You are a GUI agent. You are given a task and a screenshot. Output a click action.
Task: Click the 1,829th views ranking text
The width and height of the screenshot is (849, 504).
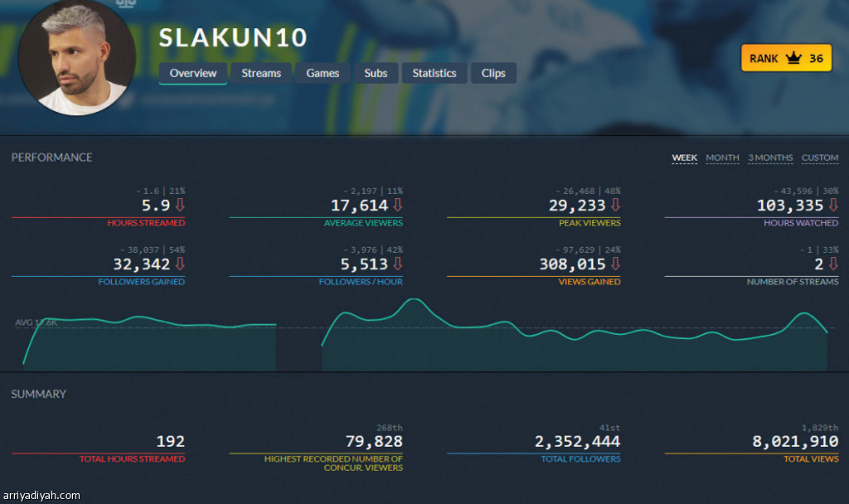click(820, 428)
